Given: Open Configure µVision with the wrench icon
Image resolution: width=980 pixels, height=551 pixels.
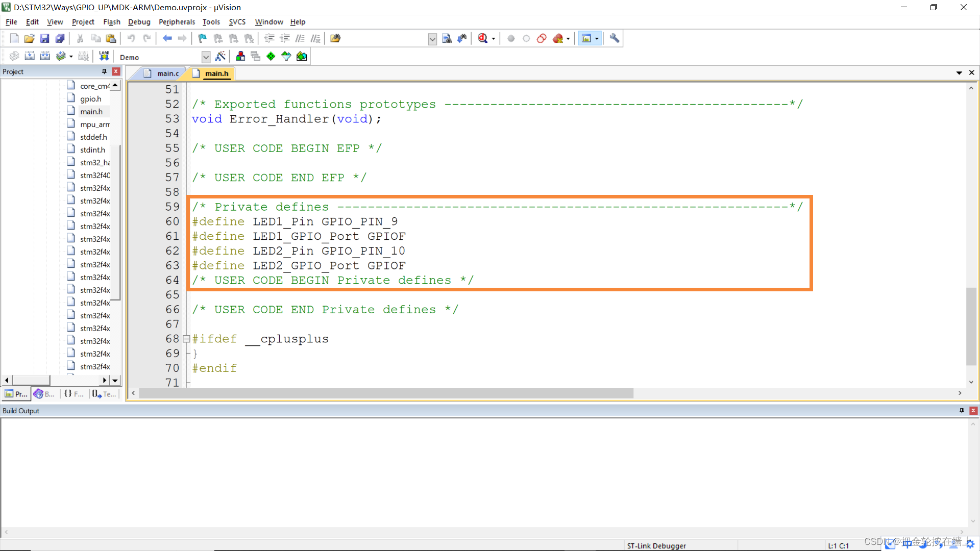Looking at the screenshot, I should [x=614, y=38].
